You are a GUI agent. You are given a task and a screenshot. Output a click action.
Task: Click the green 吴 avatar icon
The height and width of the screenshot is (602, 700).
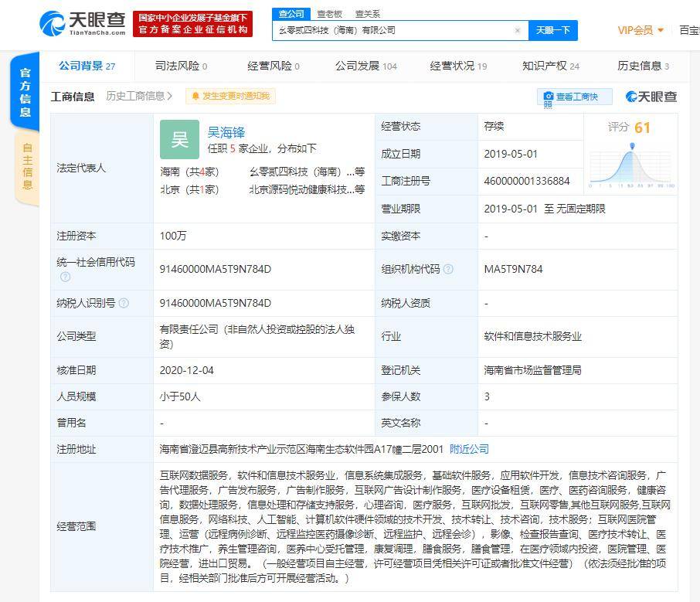coord(179,139)
